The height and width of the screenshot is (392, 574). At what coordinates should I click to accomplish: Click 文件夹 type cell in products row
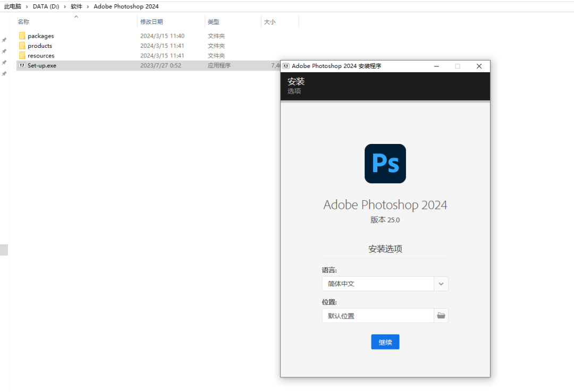click(x=216, y=46)
